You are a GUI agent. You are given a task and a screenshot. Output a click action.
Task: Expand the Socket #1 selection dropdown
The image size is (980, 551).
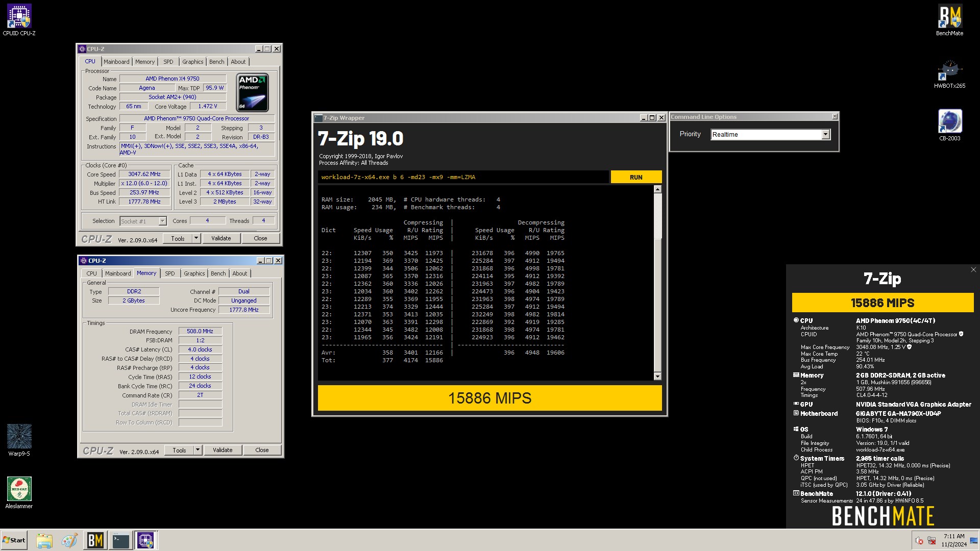(162, 221)
